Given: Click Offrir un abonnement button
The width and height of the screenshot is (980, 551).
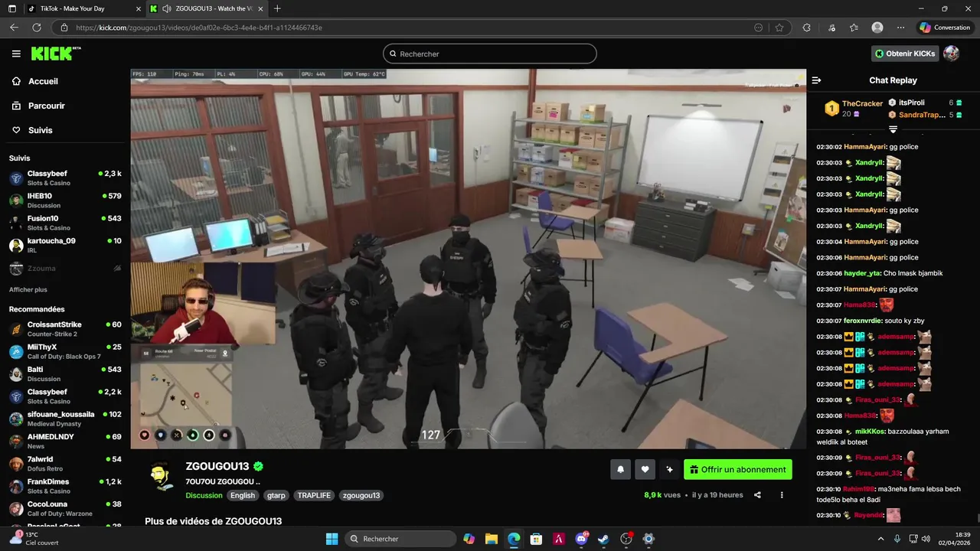Looking at the screenshot, I should pos(738,470).
